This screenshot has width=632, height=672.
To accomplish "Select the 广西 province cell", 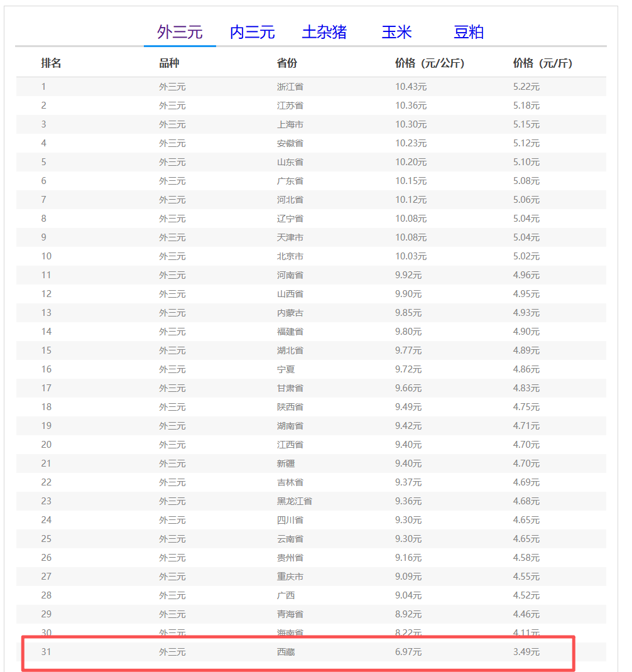I will point(286,596).
